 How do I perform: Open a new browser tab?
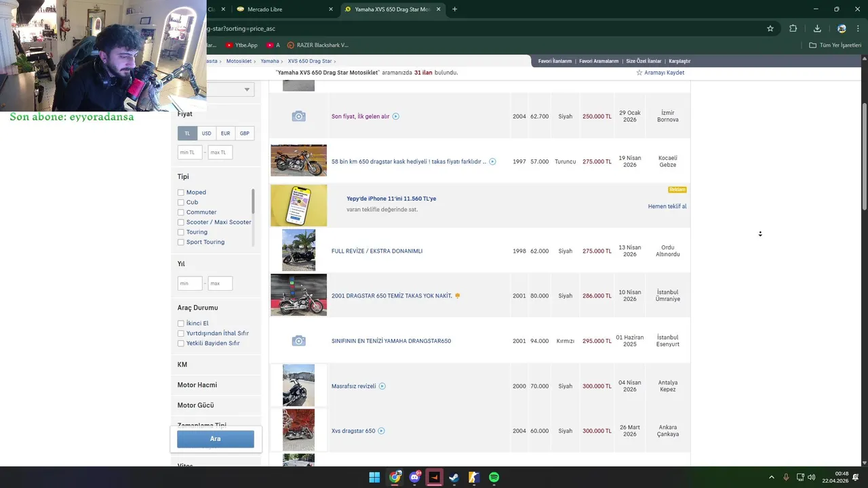454,9
